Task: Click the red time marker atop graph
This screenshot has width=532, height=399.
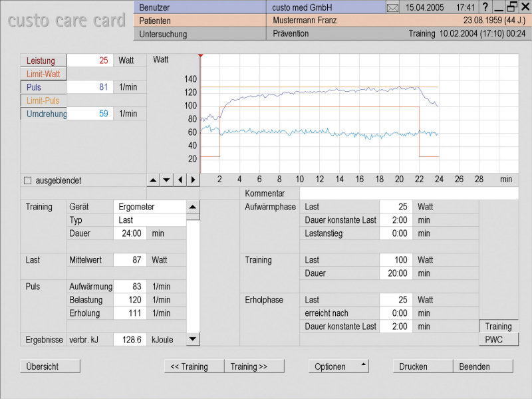Action: (x=200, y=56)
